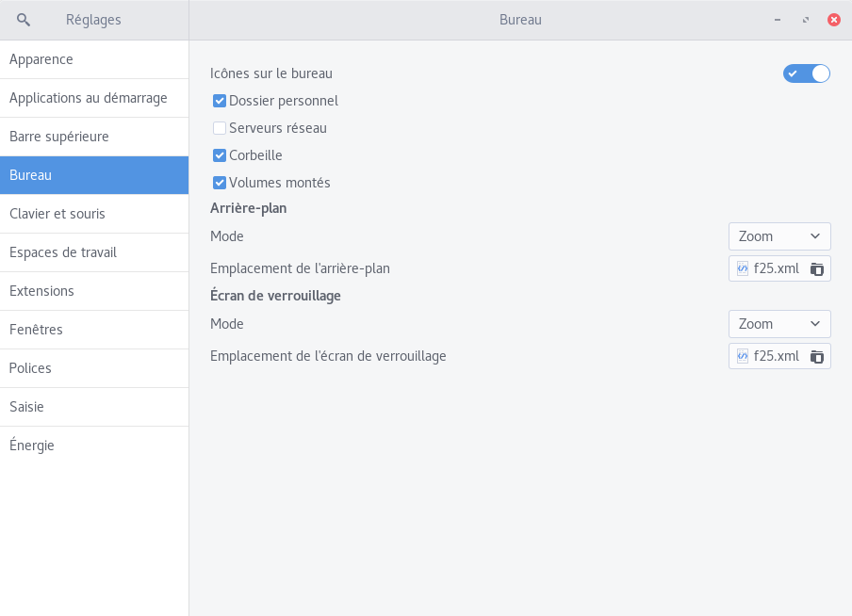Click the copy icon next to background f25.xml

click(x=817, y=268)
